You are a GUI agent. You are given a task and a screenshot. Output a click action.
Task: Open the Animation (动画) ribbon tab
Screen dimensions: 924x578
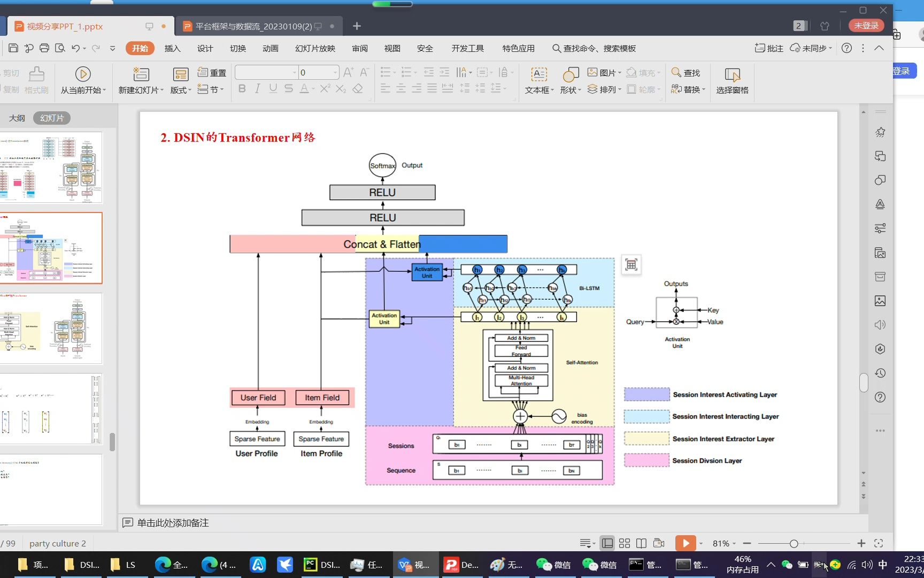point(270,48)
